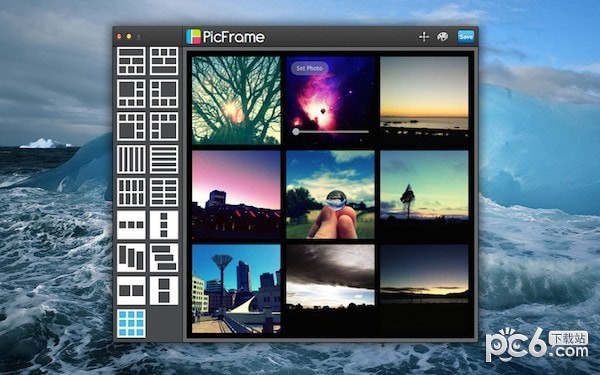Screen dimensions: 600x375
Task: Select the pink sky building silhouette photo
Action: click(x=236, y=194)
